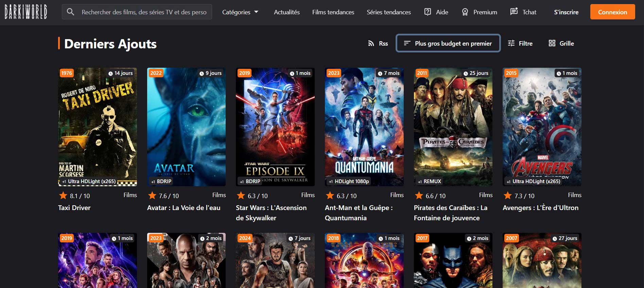The width and height of the screenshot is (644, 288).
Task: Click the 6.6 / 10 rating text
Action: [435, 196]
